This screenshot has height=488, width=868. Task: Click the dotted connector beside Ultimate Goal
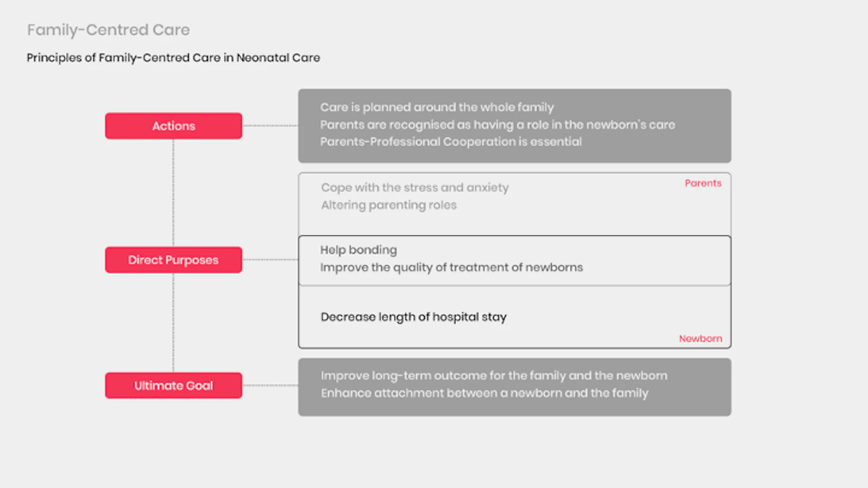(270, 386)
